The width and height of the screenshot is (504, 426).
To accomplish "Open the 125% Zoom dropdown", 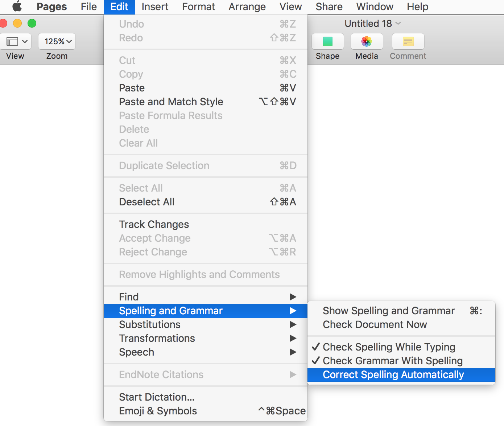I will click(x=57, y=41).
